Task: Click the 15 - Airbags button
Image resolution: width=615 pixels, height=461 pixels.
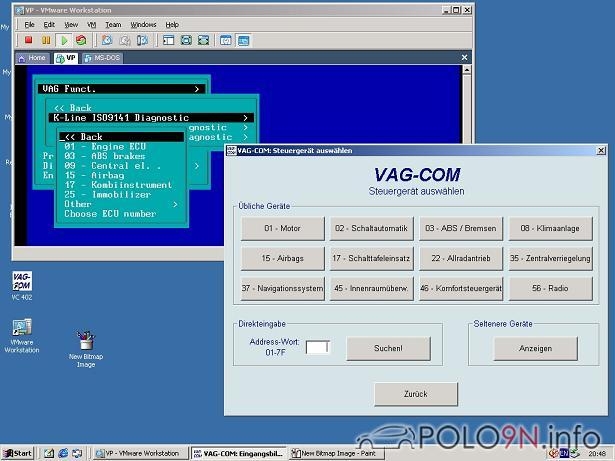Action: click(x=282, y=258)
